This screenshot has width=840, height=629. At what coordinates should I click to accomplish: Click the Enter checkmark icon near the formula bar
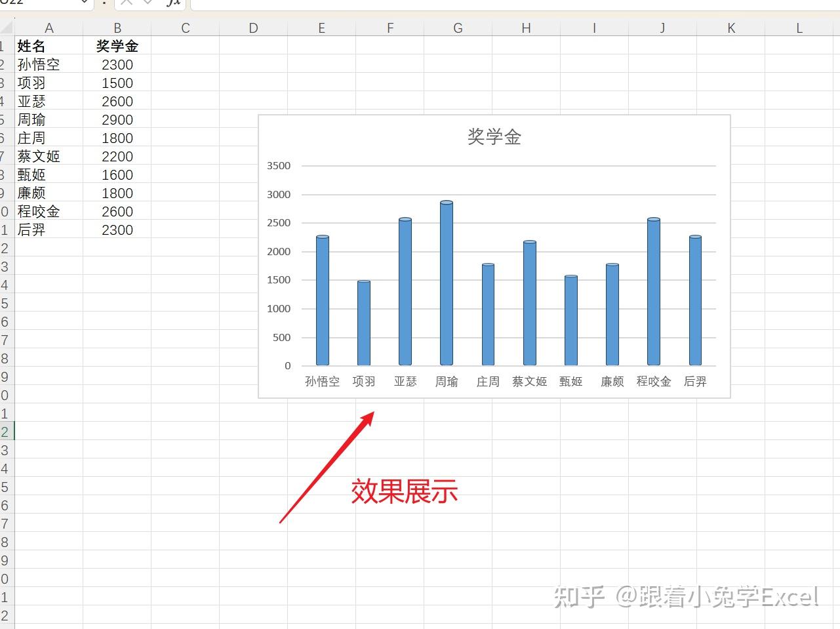148,4
